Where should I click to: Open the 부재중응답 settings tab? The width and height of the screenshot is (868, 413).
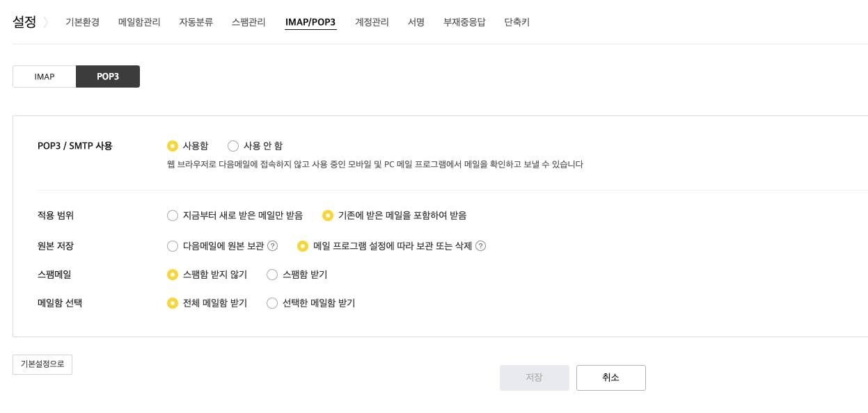pos(464,22)
